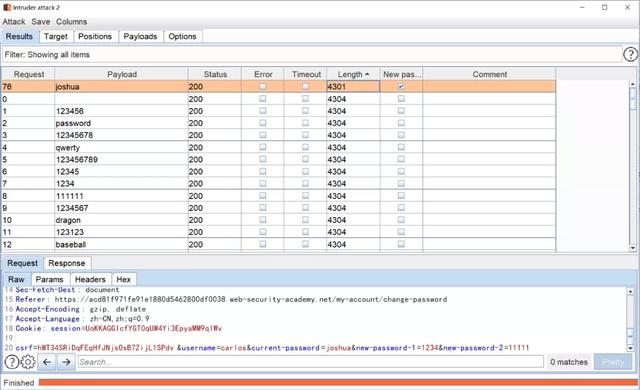Screen dimensions: 640x390
Task: Click the Filter: Showing all items bar
Action: coord(312,54)
